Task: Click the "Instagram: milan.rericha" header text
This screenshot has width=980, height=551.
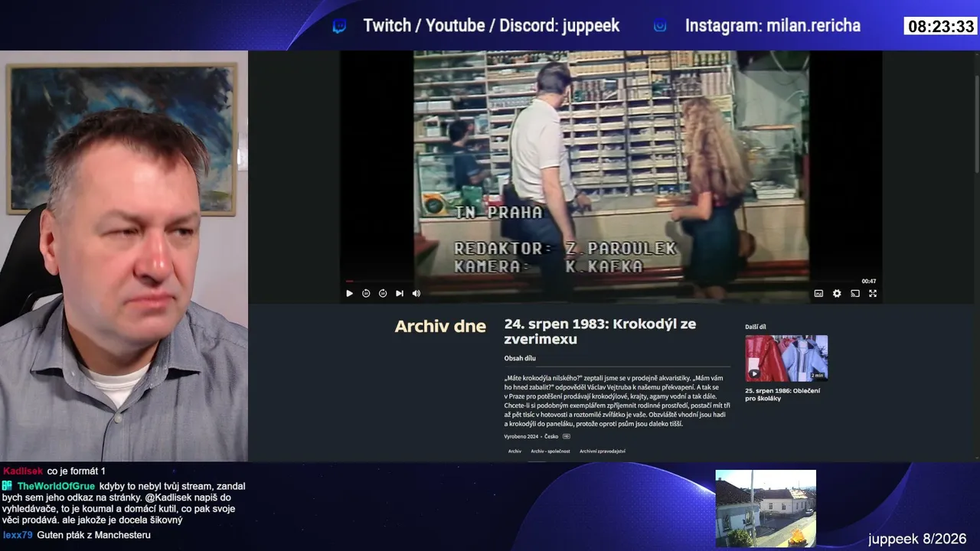Action: 773,26
